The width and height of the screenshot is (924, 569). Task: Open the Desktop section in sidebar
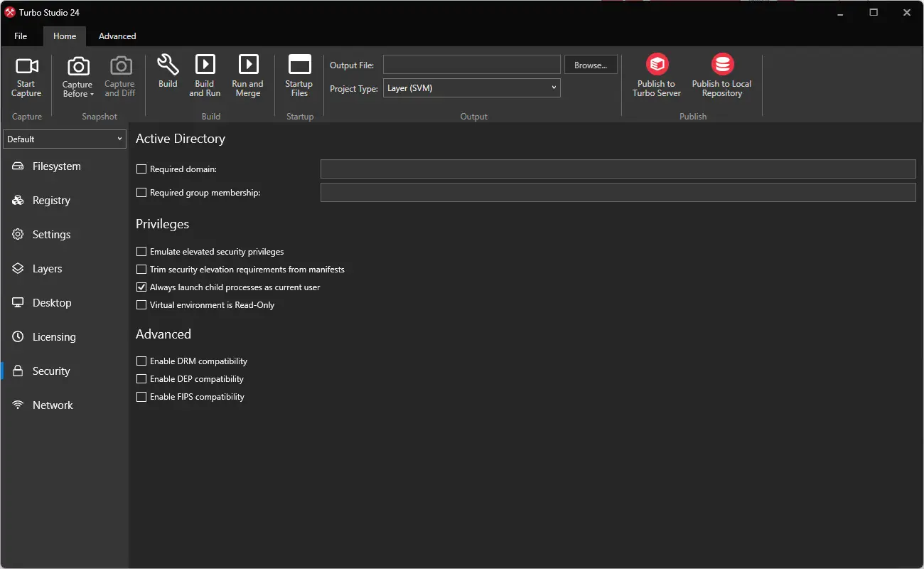coord(64,303)
